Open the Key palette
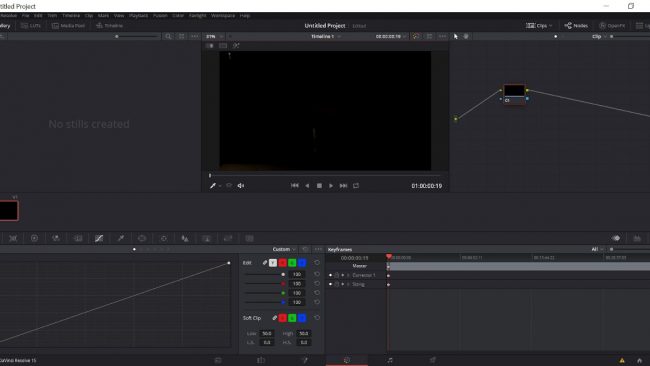This screenshot has width=650, height=366. click(x=206, y=238)
